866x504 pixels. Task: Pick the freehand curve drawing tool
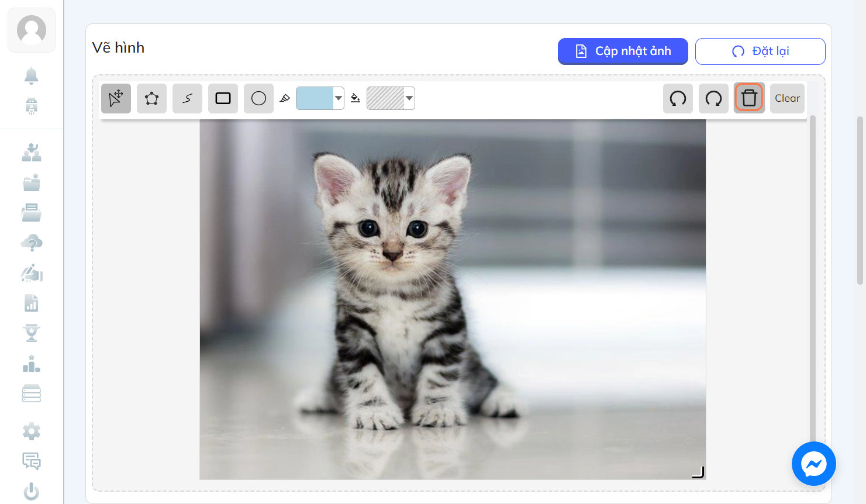point(187,98)
